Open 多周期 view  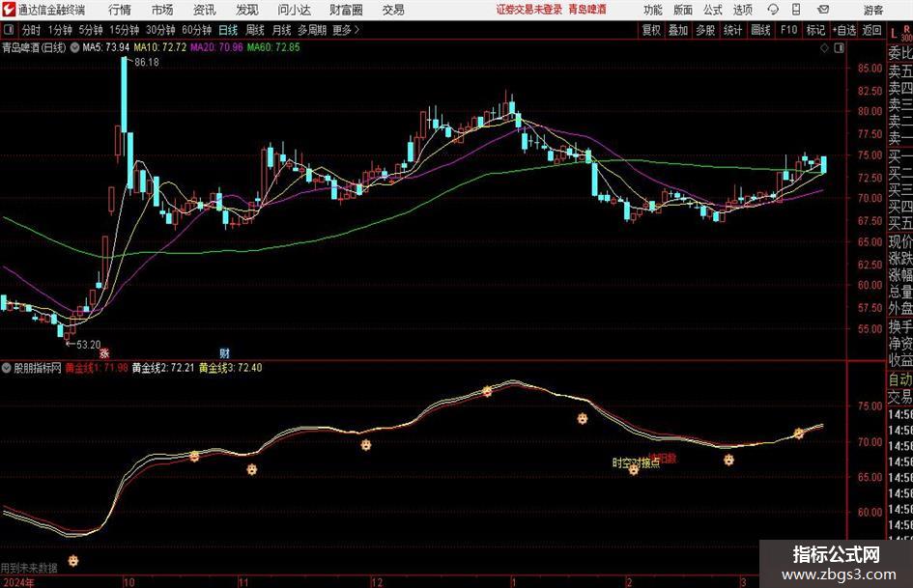click(312, 30)
